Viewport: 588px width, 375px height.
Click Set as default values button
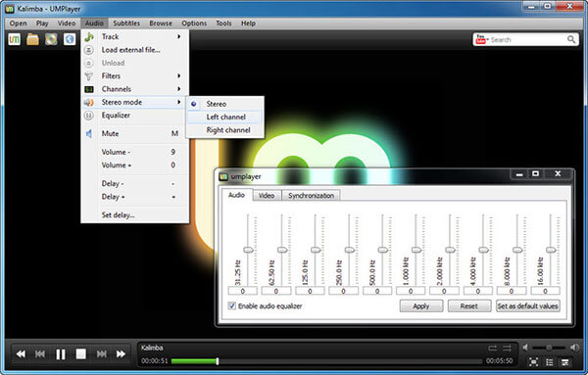pos(527,306)
